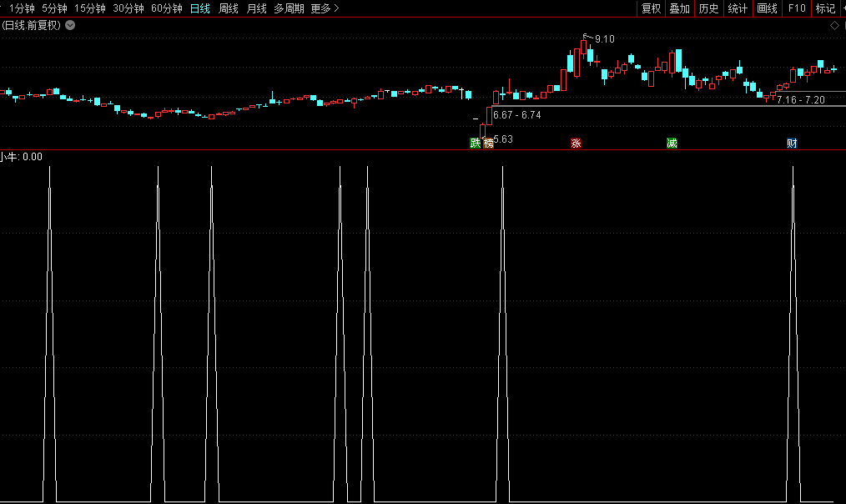Click the 叠加 overlay button
This screenshot has height=504, width=846.
coord(679,8)
